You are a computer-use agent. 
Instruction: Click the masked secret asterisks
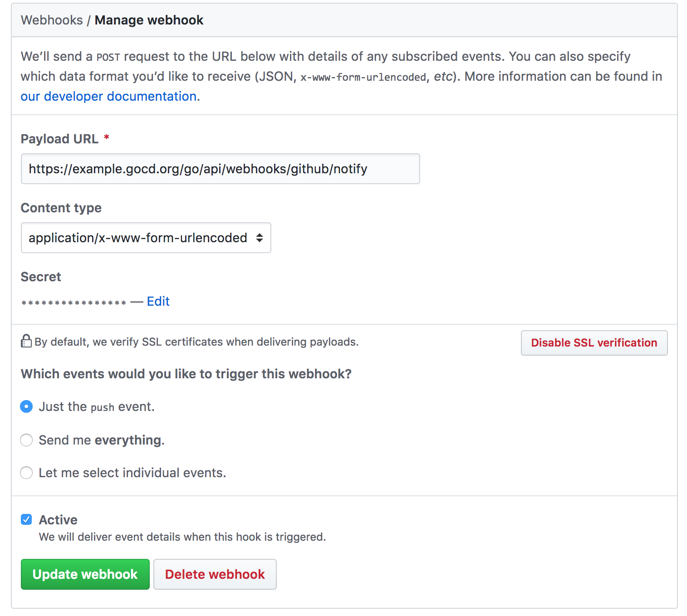(x=73, y=301)
